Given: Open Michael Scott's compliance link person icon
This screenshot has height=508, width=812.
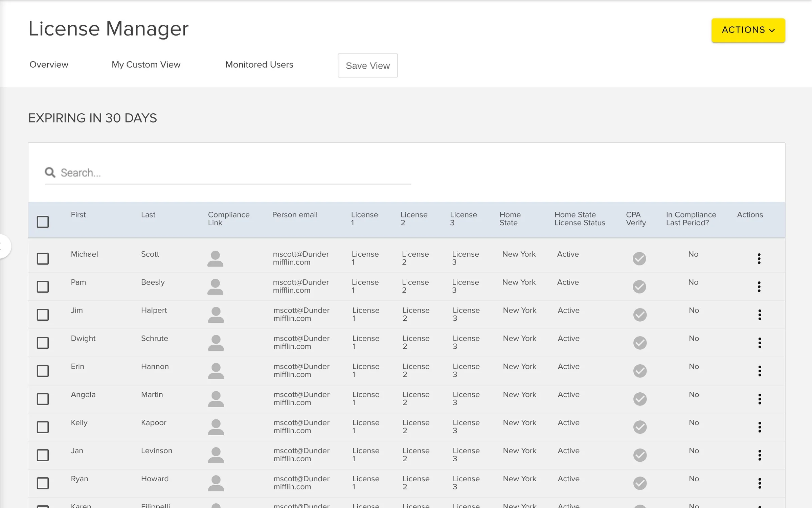Looking at the screenshot, I should [x=215, y=259].
